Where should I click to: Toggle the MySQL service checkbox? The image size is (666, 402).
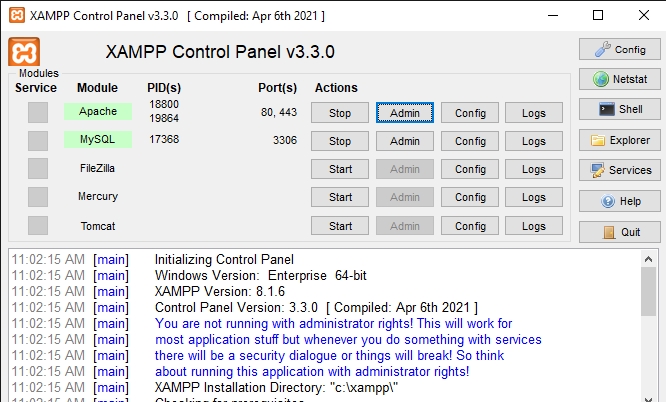[x=38, y=140]
